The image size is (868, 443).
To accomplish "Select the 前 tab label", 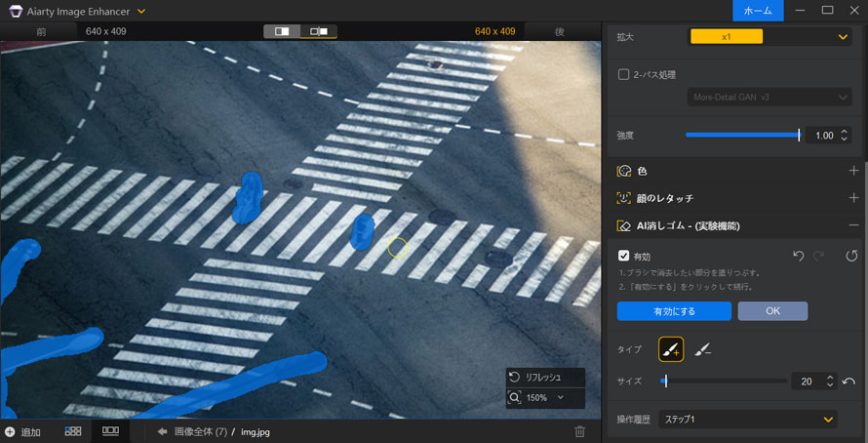I will pyautogui.click(x=41, y=31).
